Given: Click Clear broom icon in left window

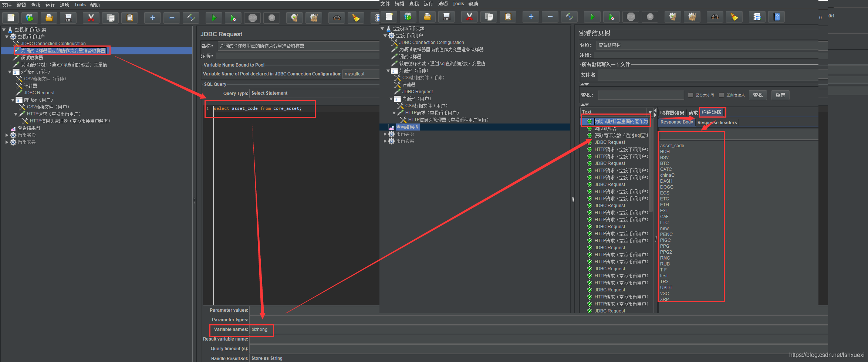Looking at the screenshot, I should click(294, 18).
